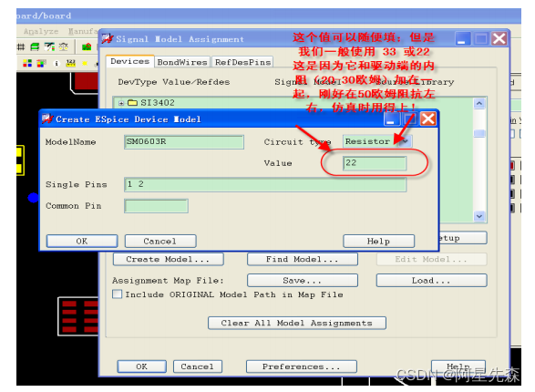Click the DevType Value/Refdes column header
This screenshot has height=392, width=535.
[x=174, y=82]
